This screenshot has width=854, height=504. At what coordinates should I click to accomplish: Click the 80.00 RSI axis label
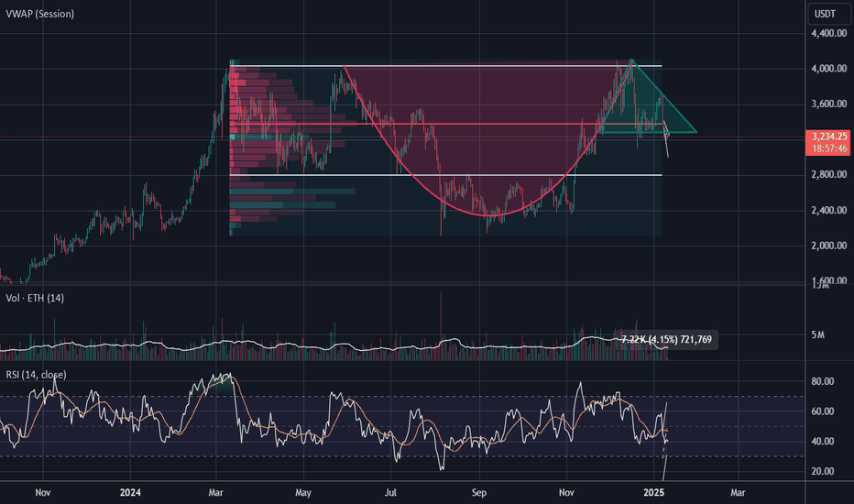click(x=823, y=381)
